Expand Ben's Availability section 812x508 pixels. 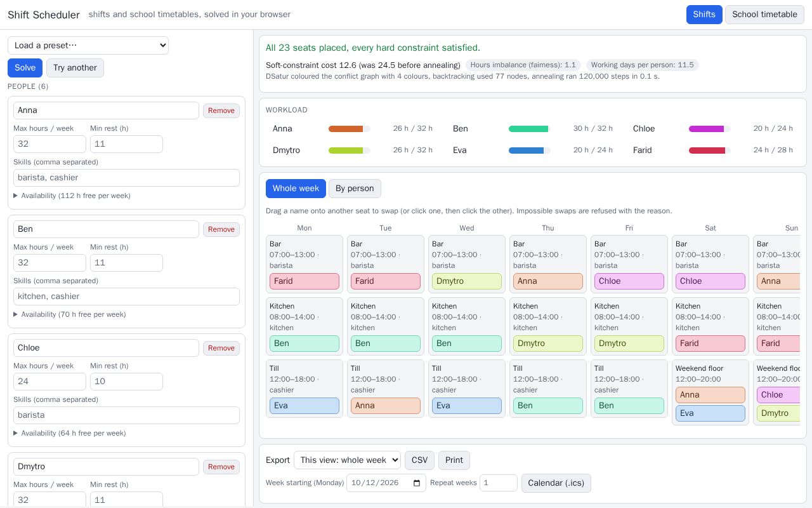pos(70,314)
